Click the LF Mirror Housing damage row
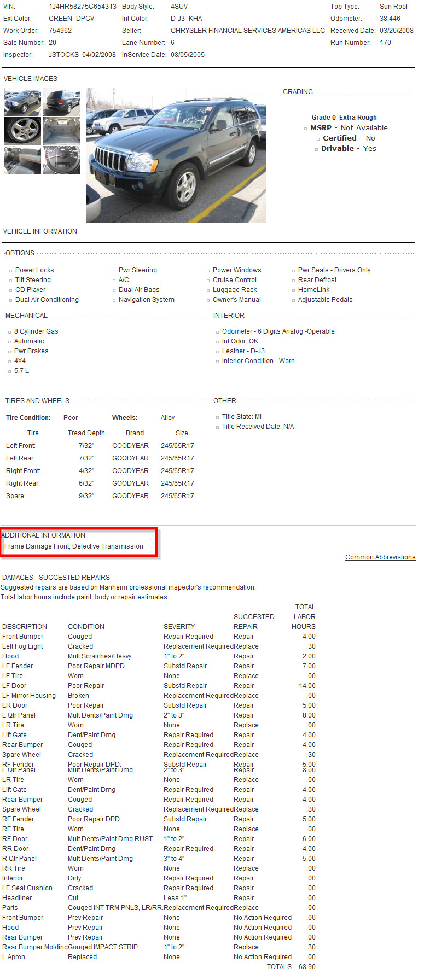The image size is (424, 980). tap(159, 696)
